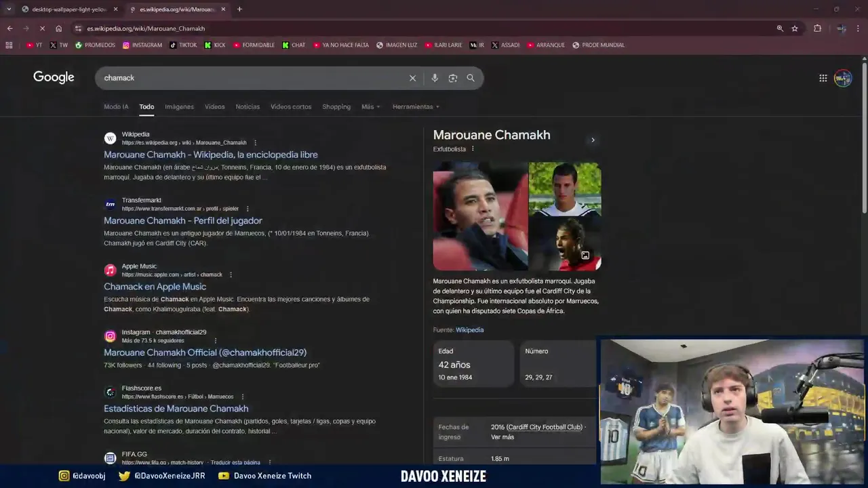The height and width of the screenshot is (488, 868).
Task: Bookmark this page with star icon
Action: click(x=795, y=28)
